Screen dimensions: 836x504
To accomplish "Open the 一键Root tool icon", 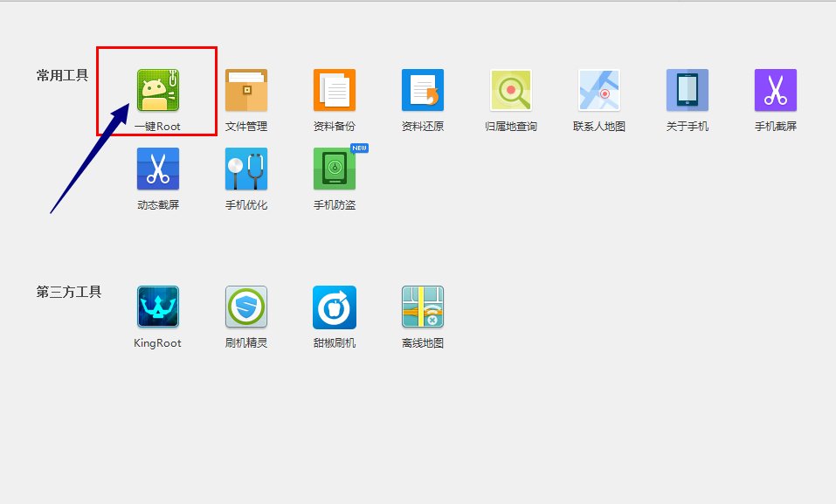I will pyautogui.click(x=158, y=90).
